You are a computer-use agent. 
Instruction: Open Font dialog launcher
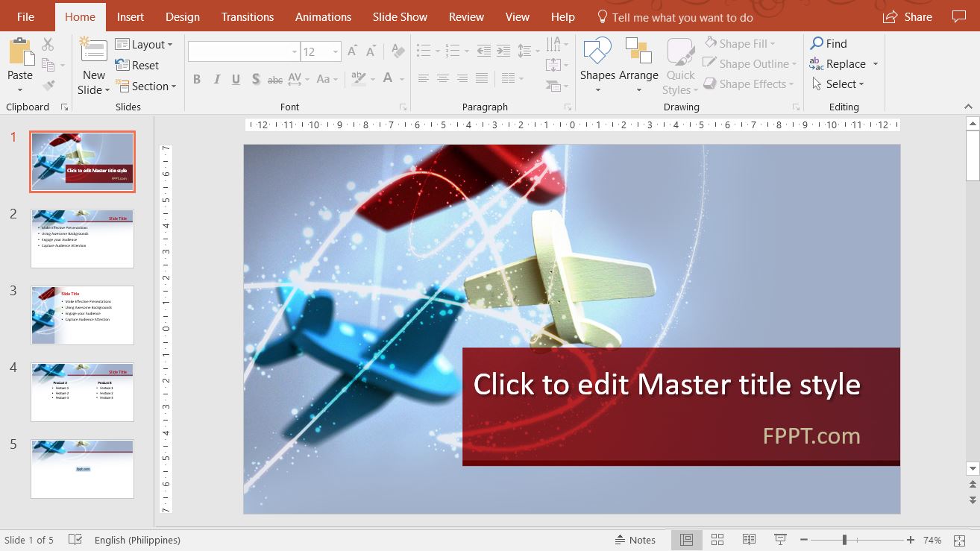(403, 107)
